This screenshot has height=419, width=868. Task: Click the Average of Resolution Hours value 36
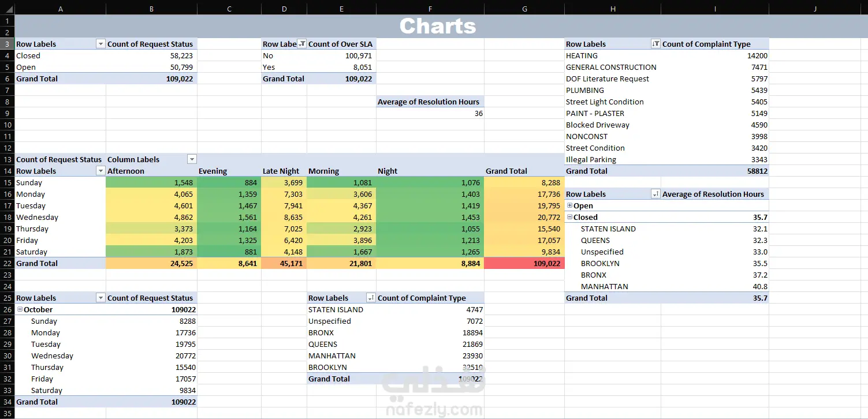(x=430, y=113)
